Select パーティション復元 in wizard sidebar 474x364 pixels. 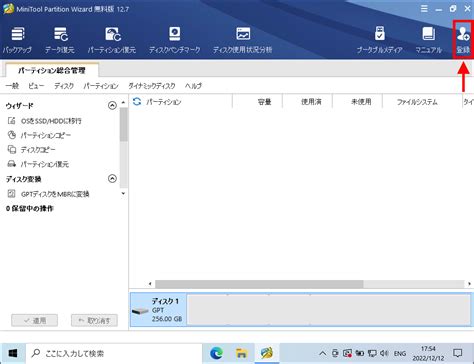tap(38, 164)
